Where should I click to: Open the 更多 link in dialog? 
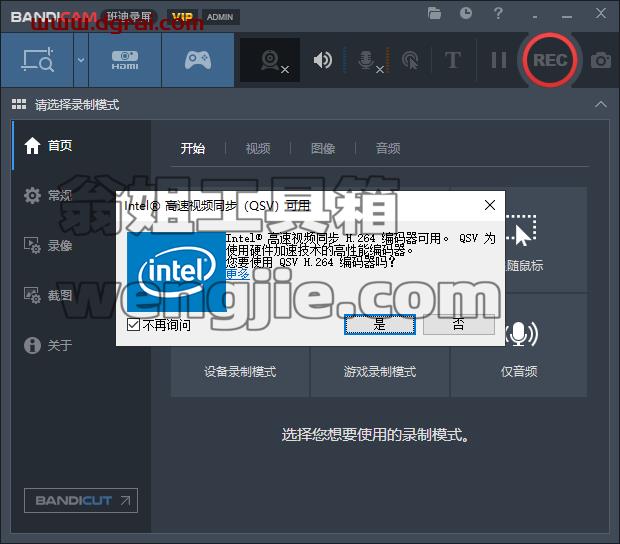click(237, 274)
